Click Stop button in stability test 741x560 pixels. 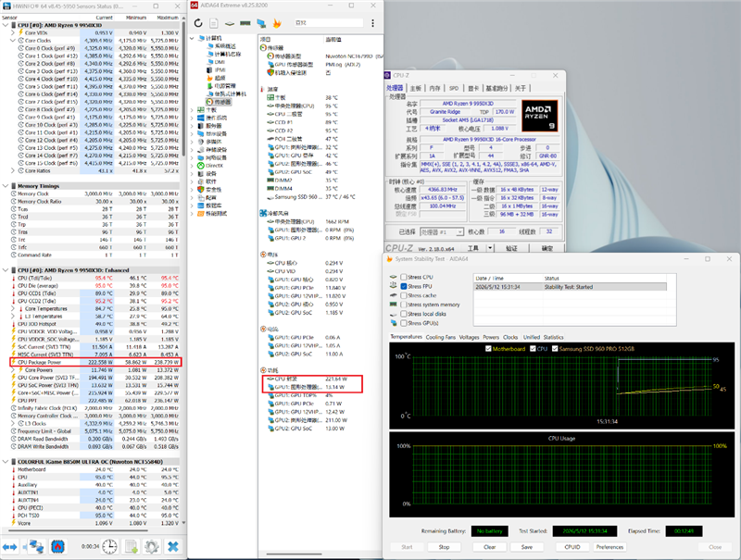pos(444,547)
